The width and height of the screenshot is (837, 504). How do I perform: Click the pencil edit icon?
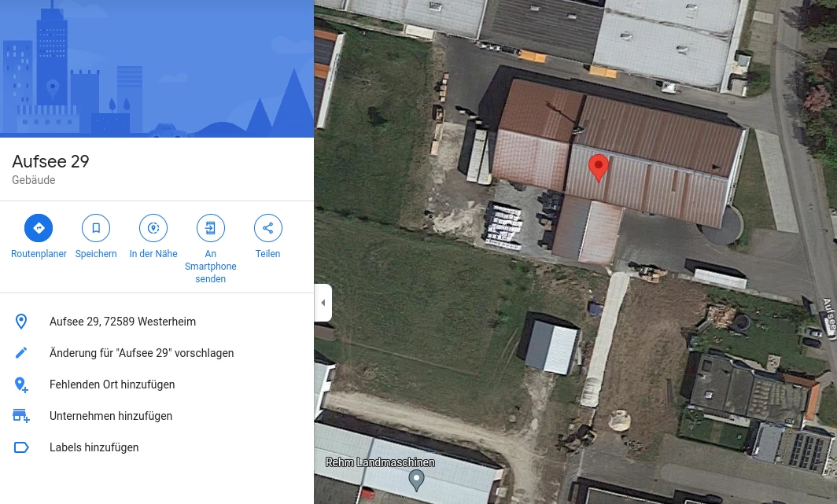tap(20, 353)
